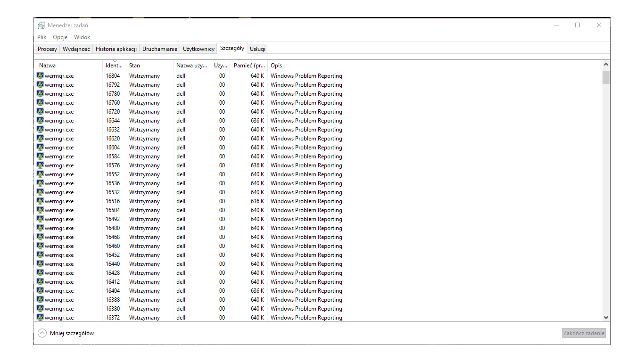This screenshot has width=644, height=362.
Task: Click the wermgr.exe icon for PID 16440
Action: tap(40, 263)
